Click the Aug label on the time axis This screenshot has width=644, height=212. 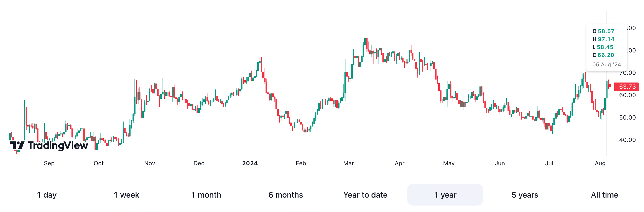click(x=600, y=163)
